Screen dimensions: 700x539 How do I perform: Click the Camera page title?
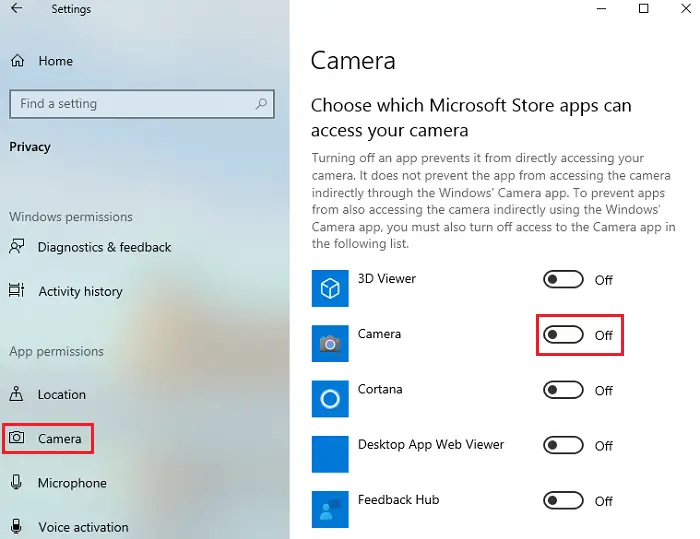(x=353, y=61)
